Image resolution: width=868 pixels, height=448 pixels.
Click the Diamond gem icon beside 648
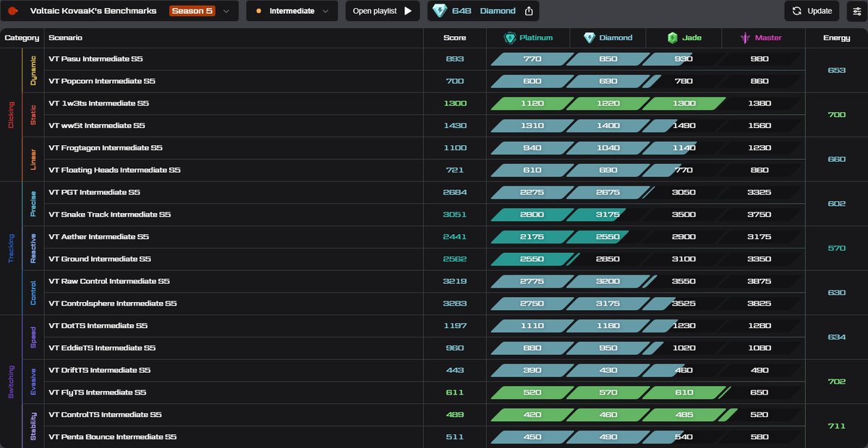click(x=439, y=11)
